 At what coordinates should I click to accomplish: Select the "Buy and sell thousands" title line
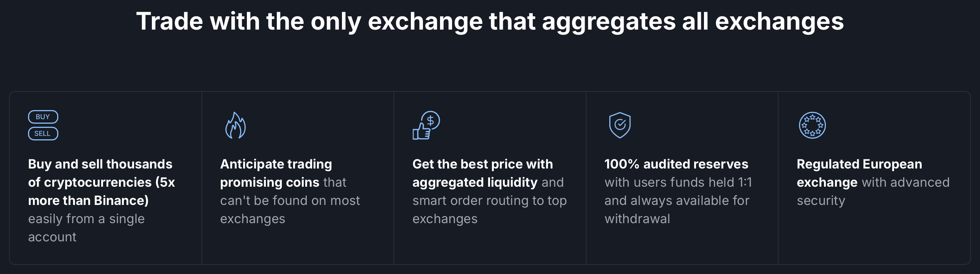click(100, 164)
